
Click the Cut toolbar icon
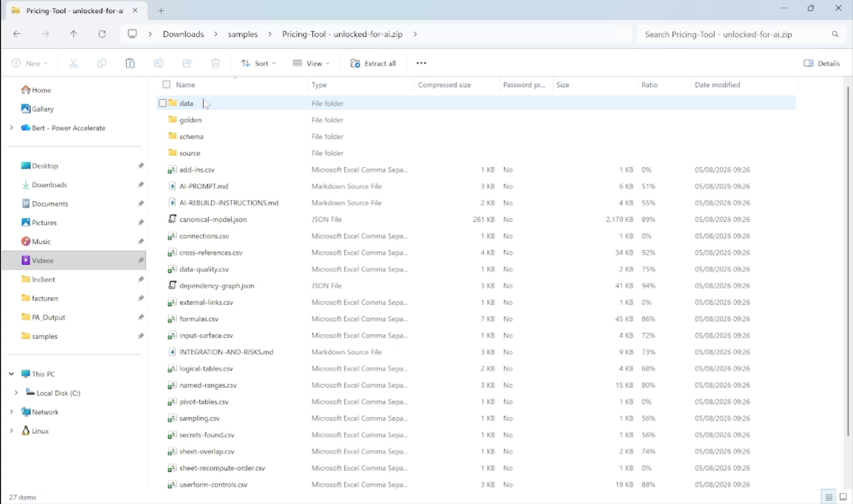coord(73,63)
